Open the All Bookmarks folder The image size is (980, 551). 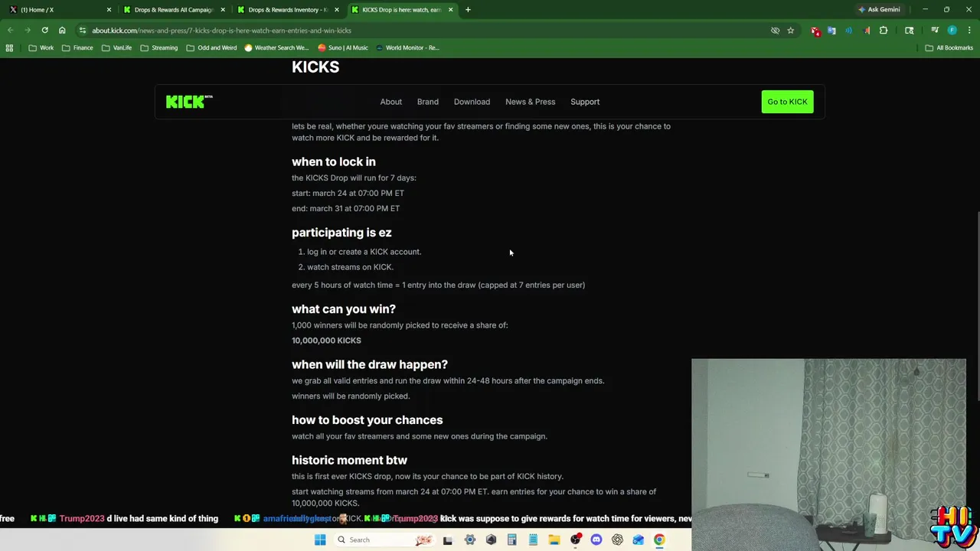point(949,47)
